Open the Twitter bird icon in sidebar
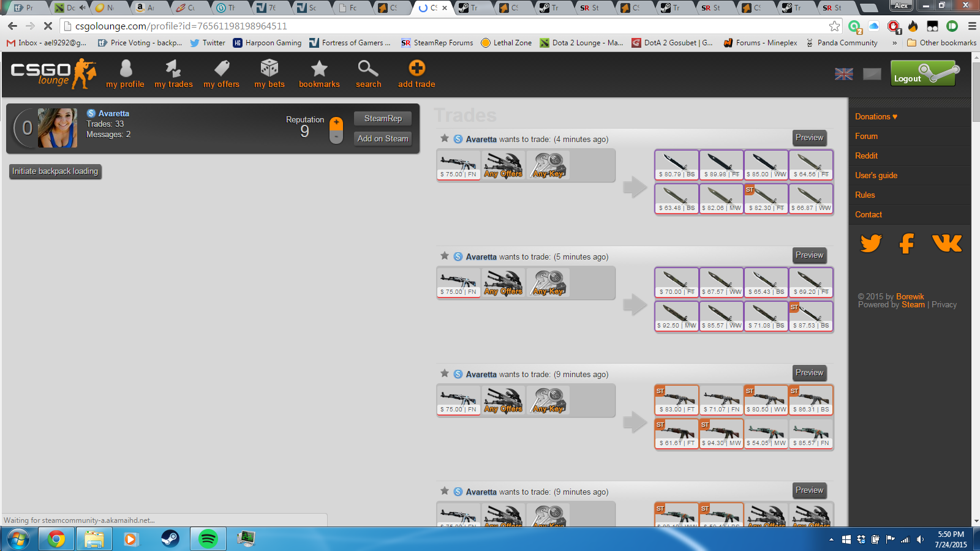The width and height of the screenshot is (980, 551). (x=871, y=243)
